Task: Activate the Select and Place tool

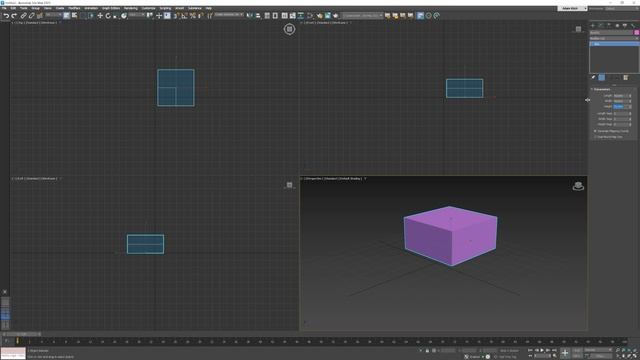Action: pyautogui.click(x=124, y=16)
